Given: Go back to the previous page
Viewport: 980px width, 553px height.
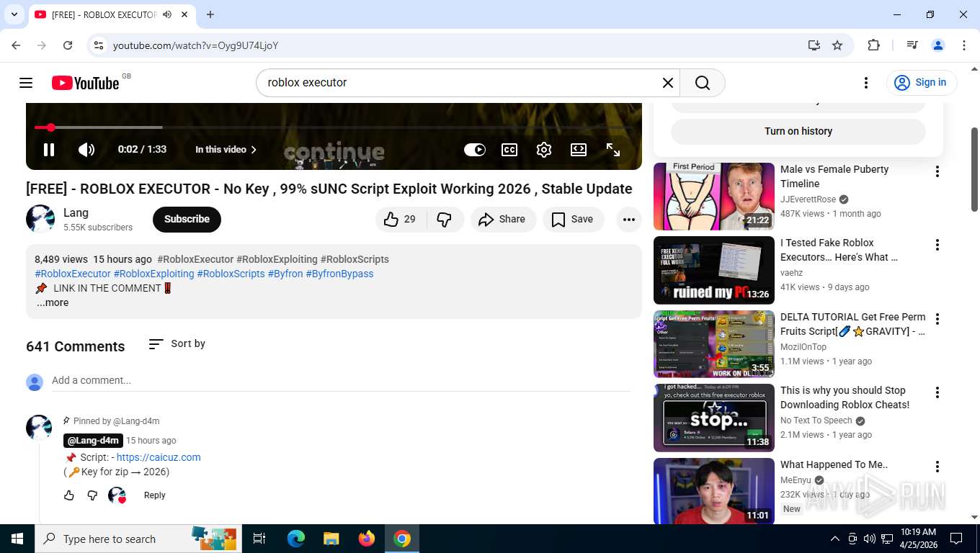Looking at the screenshot, I should click(x=16, y=45).
